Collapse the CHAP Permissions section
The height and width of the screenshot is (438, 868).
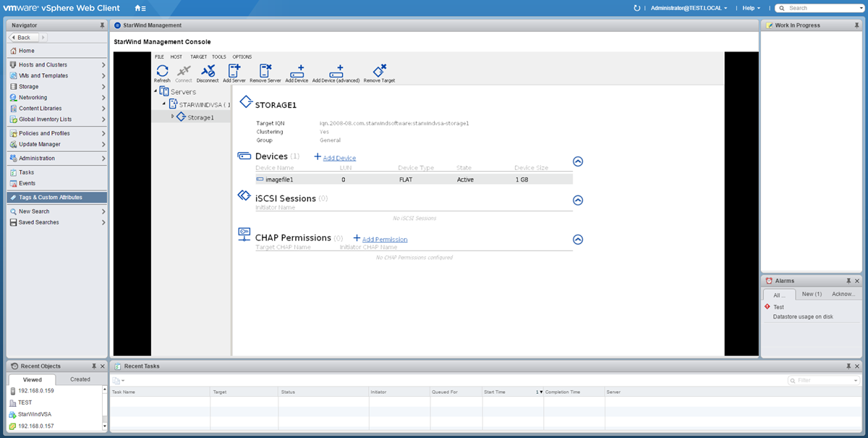pos(578,240)
